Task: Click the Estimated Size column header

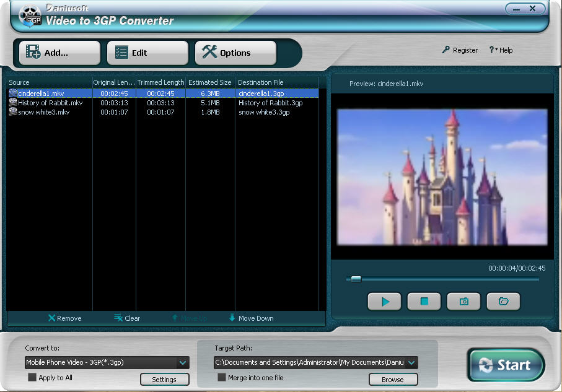Action: point(210,82)
